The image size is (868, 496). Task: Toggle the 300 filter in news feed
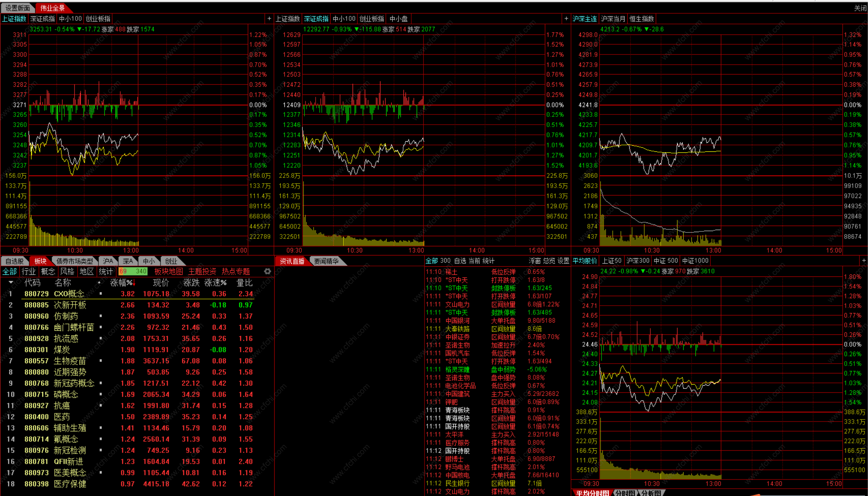point(445,261)
